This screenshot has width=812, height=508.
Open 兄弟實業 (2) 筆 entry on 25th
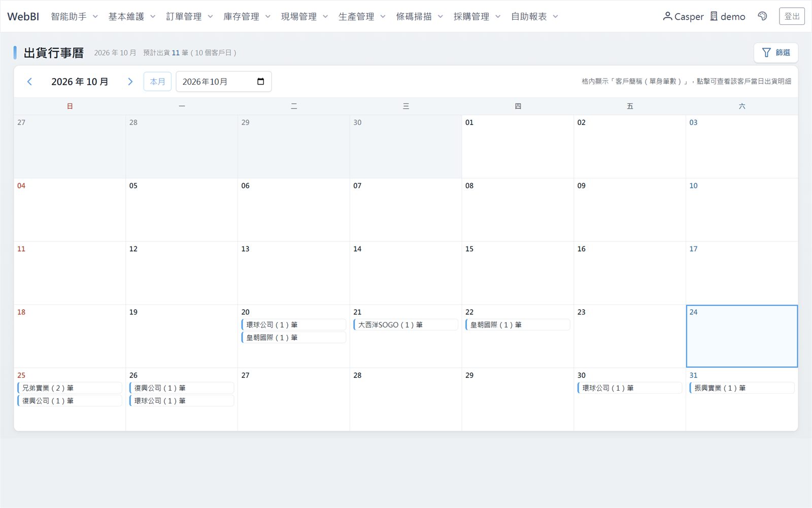pos(70,388)
